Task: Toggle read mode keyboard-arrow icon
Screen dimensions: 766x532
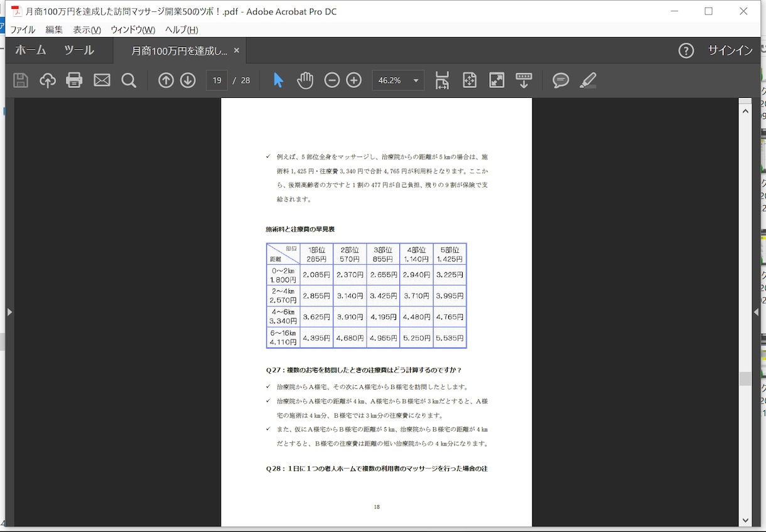Action: 524,80
